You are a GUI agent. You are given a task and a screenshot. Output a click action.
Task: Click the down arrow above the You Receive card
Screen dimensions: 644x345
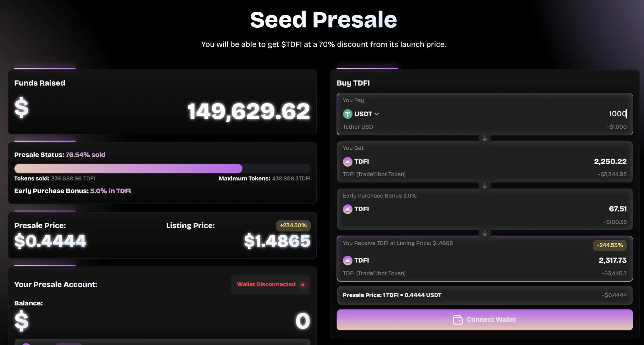[485, 233]
